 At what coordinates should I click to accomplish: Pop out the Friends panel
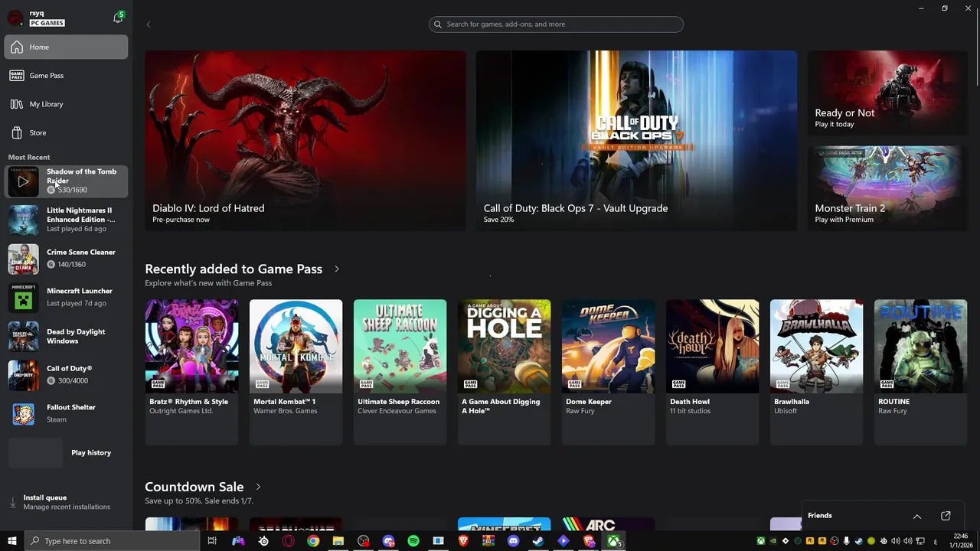pyautogui.click(x=946, y=516)
